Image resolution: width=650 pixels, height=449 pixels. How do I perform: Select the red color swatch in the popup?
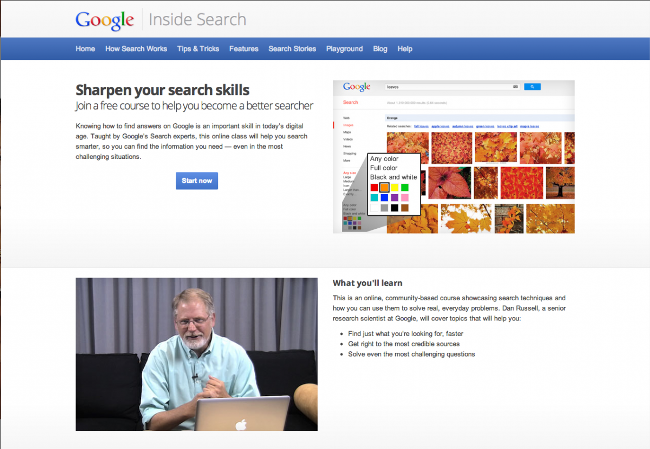[374, 187]
